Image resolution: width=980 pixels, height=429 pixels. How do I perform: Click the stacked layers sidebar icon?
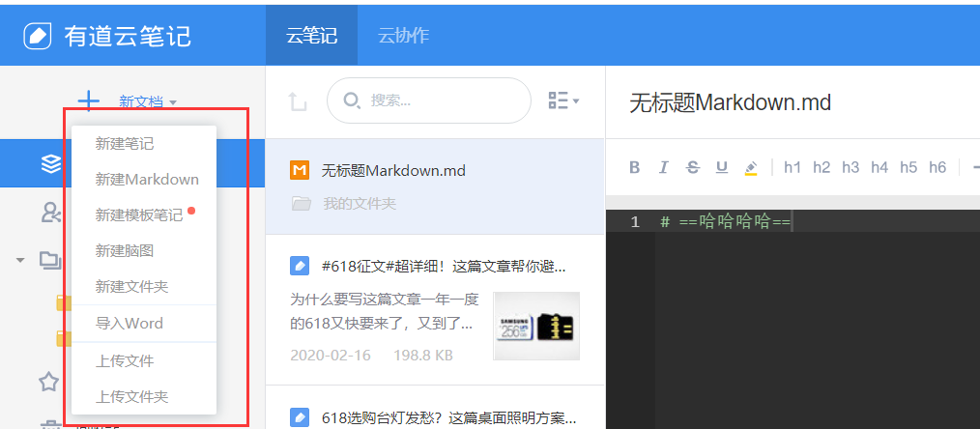point(50,164)
